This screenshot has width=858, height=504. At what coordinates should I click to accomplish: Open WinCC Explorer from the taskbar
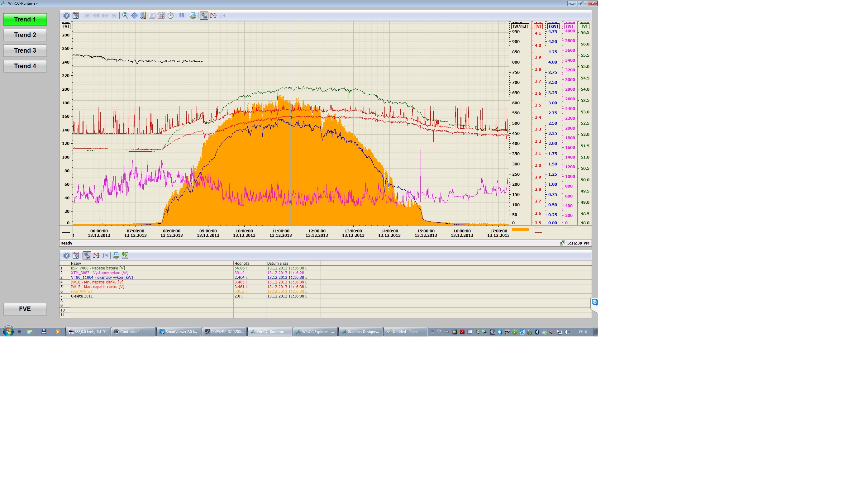pyautogui.click(x=315, y=332)
